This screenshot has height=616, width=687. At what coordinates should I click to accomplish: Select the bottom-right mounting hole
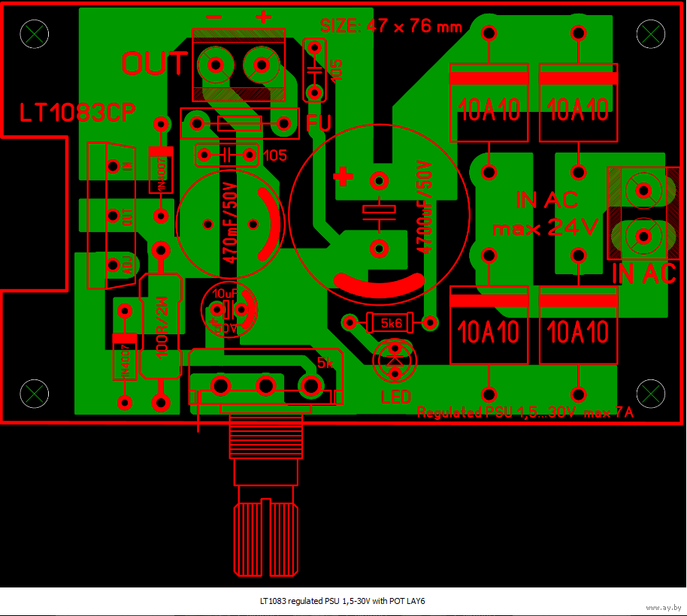(x=651, y=394)
